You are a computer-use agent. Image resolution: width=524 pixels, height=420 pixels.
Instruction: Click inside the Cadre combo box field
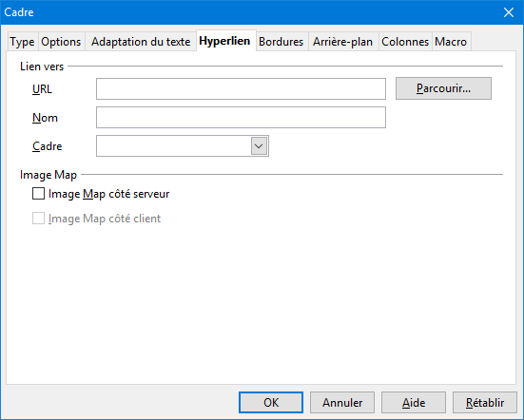(x=174, y=146)
